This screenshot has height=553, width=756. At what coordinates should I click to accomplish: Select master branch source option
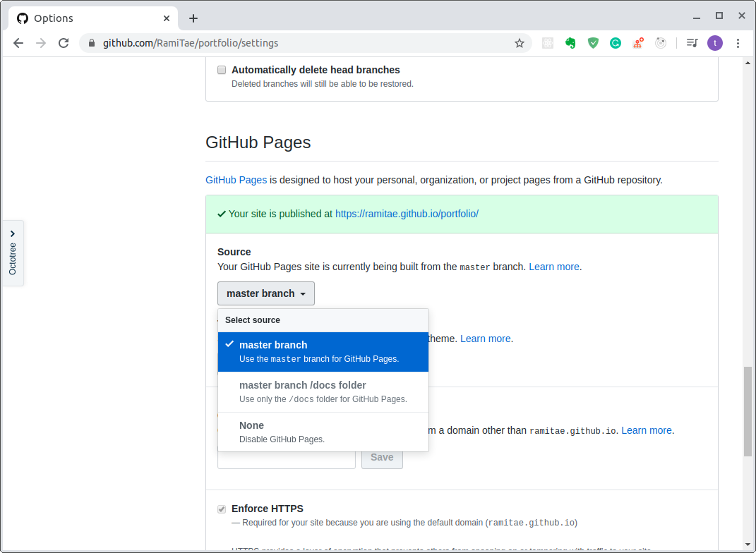click(x=323, y=352)
